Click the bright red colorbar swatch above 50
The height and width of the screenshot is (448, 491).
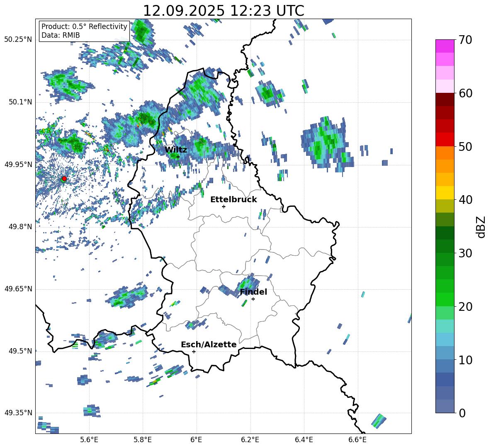445,140
